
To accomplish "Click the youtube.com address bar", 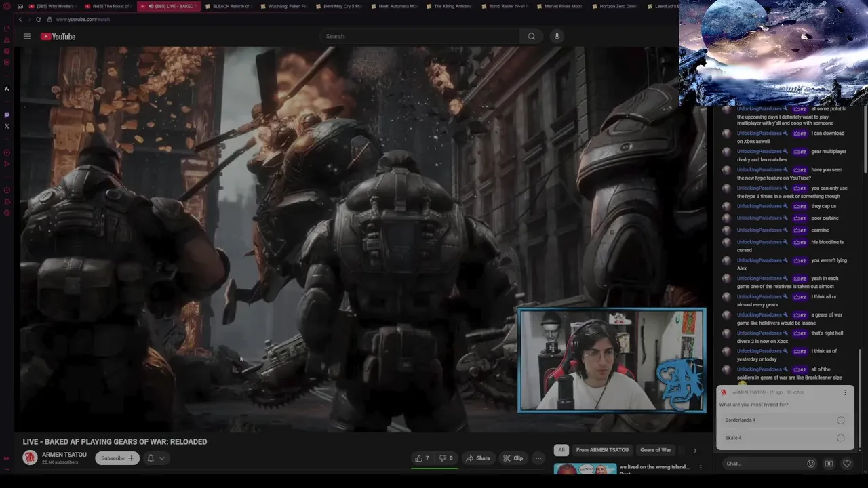I will click(83, 20).
